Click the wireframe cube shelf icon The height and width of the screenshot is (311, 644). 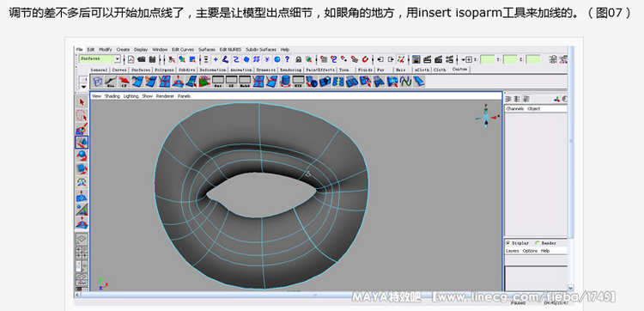(98, 82)
